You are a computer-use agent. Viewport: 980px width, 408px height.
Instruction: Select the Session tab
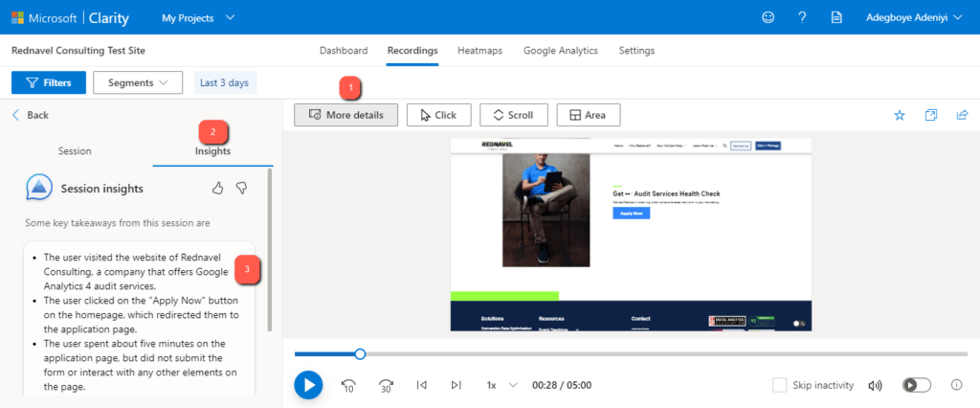[75, 151]
